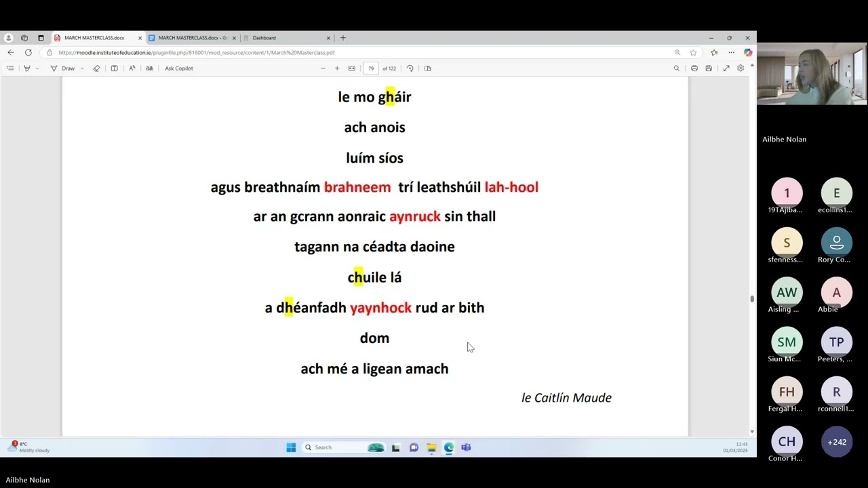
Task: Zoom out the PDF with minus icon
Action: (x=323, y=68)
